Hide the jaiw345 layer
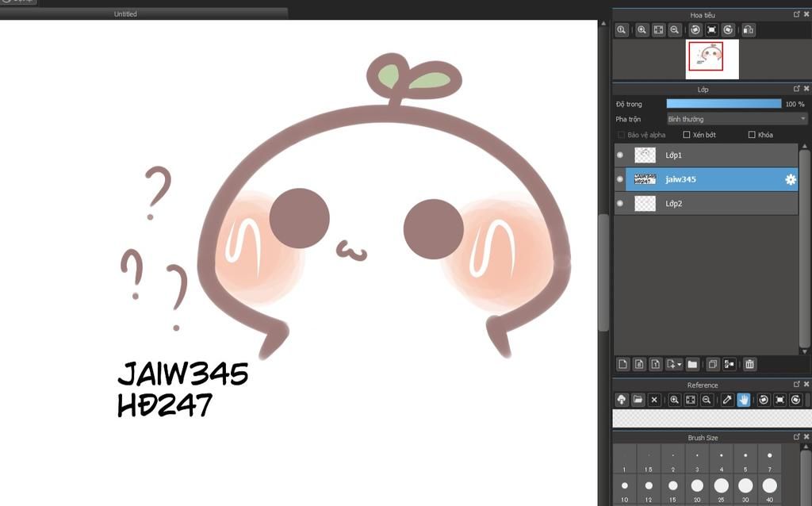 pyautogui.click(x=620, y=179)
